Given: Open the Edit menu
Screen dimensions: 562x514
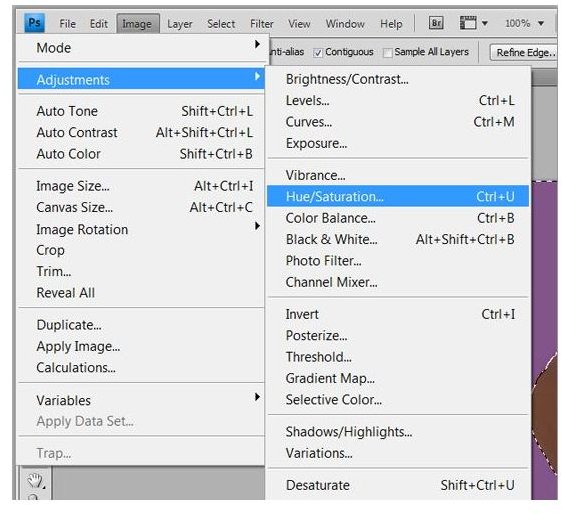Looking at the screenshot, I should tap(99, 24).
